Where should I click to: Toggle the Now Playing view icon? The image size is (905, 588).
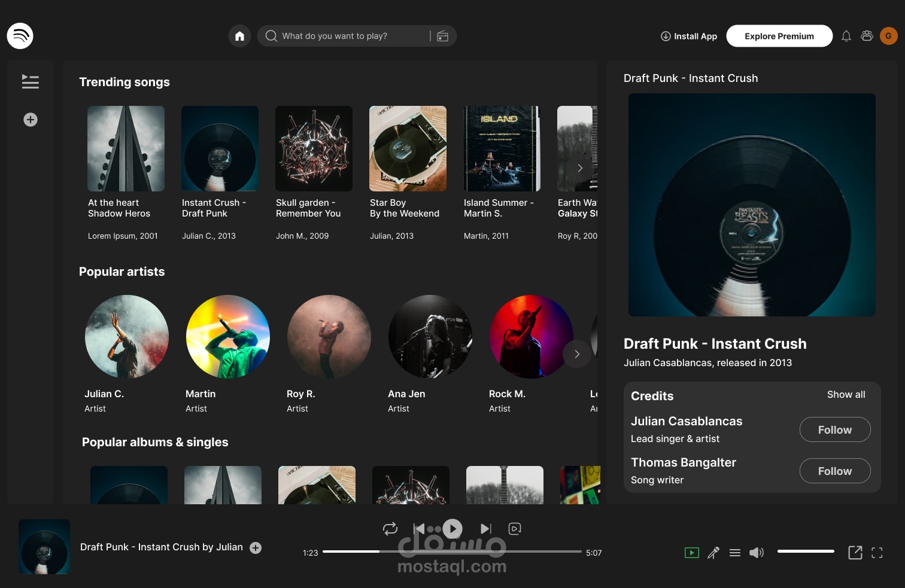[692, 553]
